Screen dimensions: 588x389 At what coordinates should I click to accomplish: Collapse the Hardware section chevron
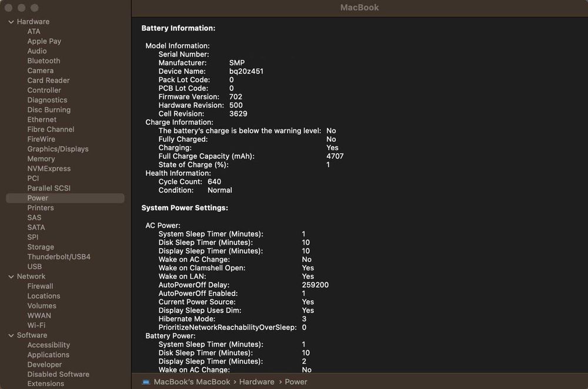pos(11,22)
